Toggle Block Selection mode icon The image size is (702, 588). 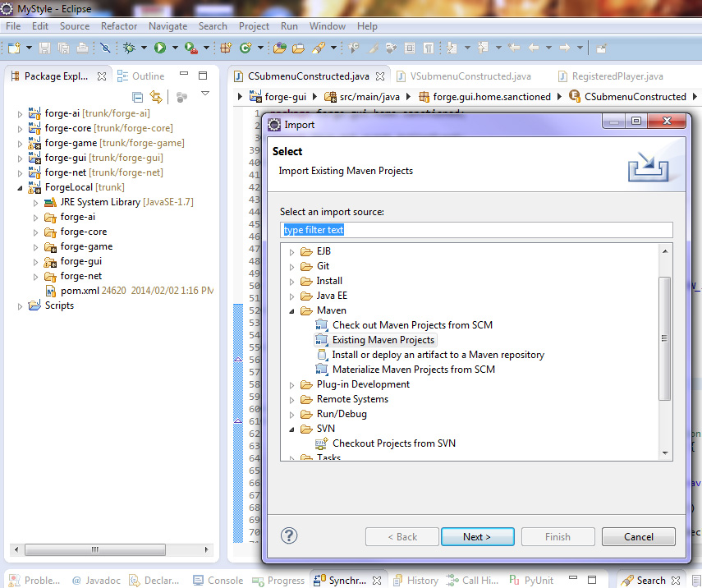tap(410, 48)
